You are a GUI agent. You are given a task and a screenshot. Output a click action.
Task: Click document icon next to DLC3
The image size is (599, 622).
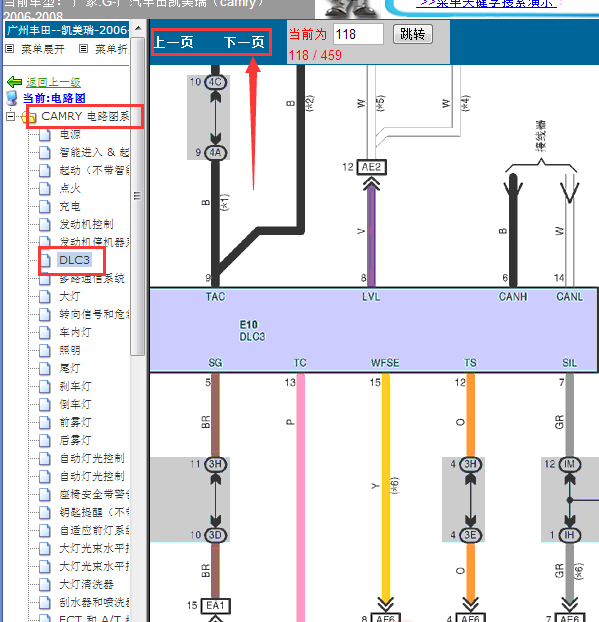[45, 260]
